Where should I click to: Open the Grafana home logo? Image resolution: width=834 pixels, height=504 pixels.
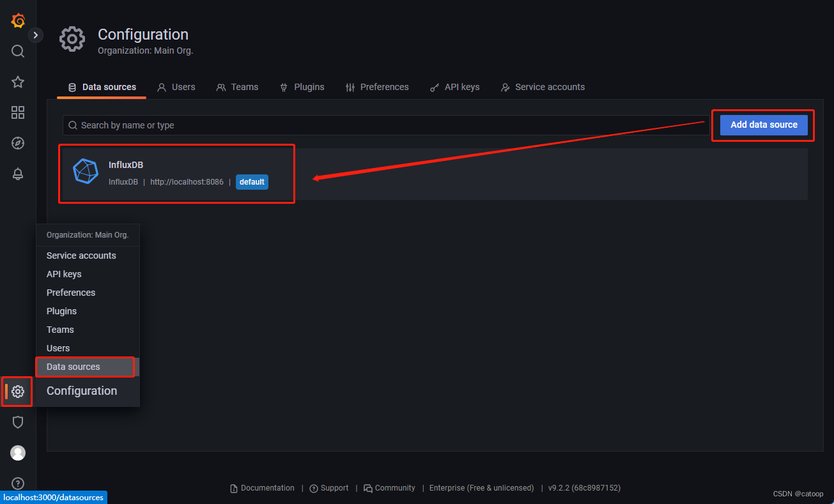pyautogui.click(x=18, y=20)
